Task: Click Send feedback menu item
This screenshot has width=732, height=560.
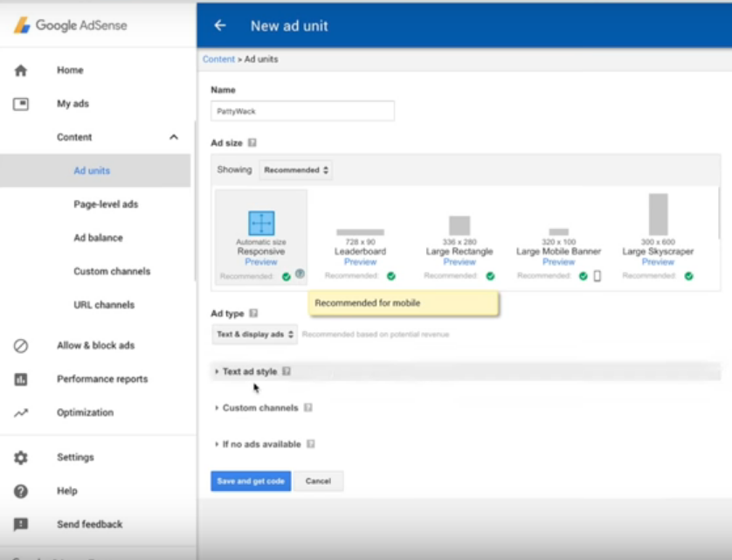Action: pyautogui.click(x=90, y=524)
